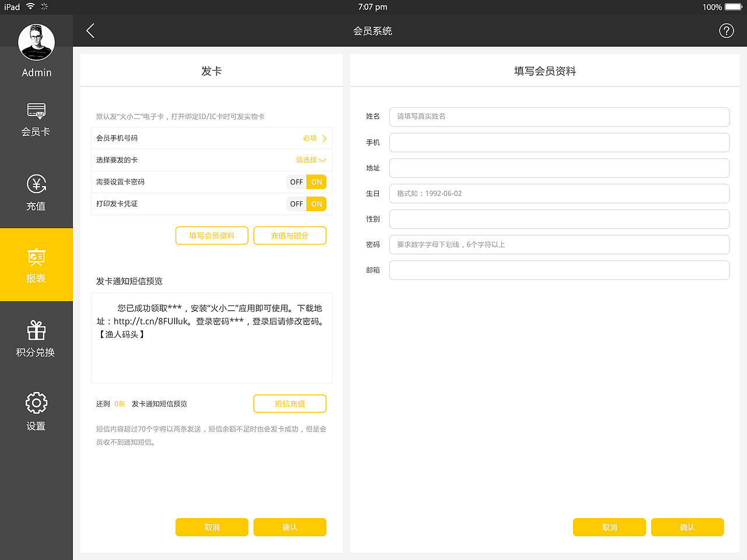Open the 会员卡 section in sidebar
This screenshot has height=560, width=747.
[x=36, y=120]
